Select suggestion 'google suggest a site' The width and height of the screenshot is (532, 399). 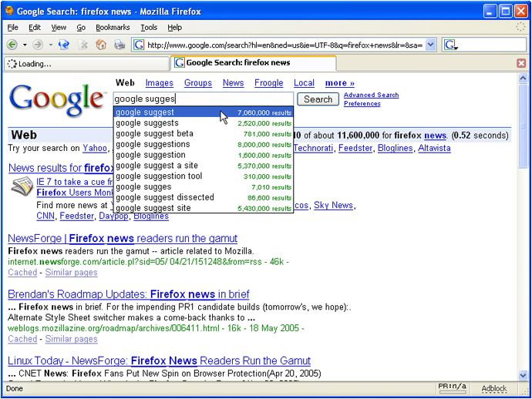tap(204, 166)
